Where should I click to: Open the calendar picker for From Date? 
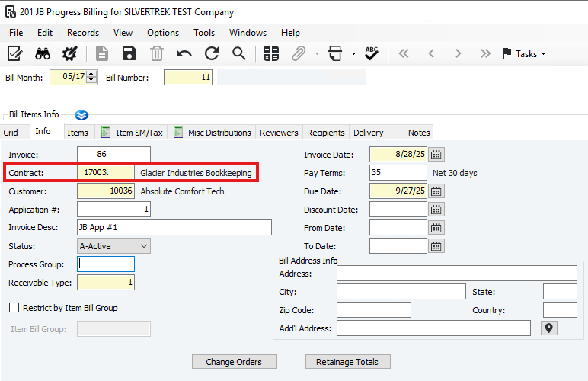click(436, 228)
